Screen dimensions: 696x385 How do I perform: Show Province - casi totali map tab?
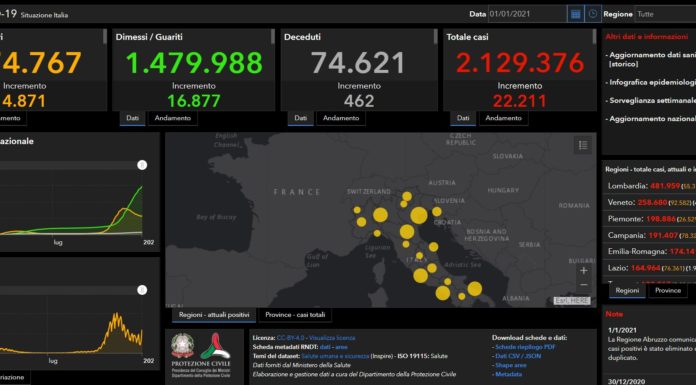click(295, 315)
